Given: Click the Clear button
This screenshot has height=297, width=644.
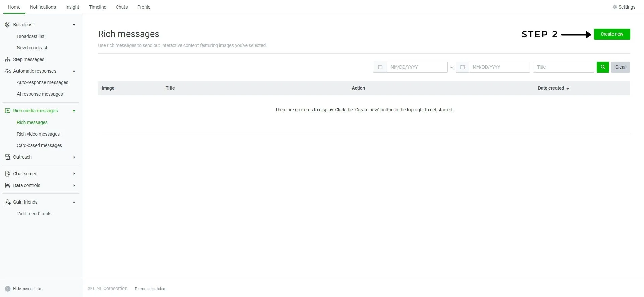Looking at the screenshot, I should [x=620, y=67].
